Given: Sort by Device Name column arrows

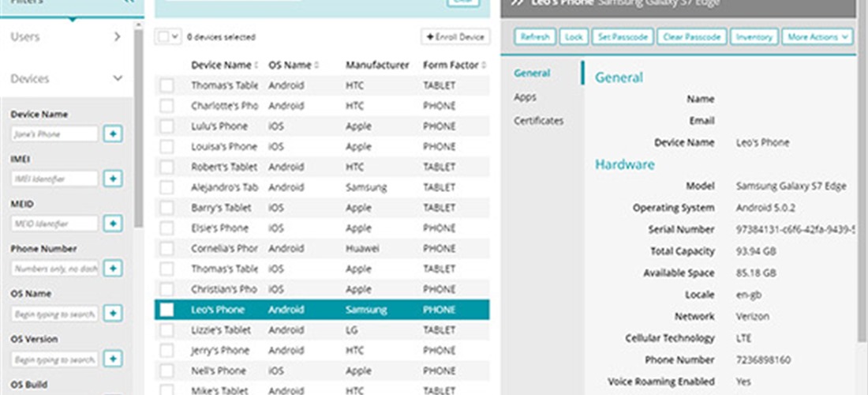Looking at the screenshot, I should [256, 66].
